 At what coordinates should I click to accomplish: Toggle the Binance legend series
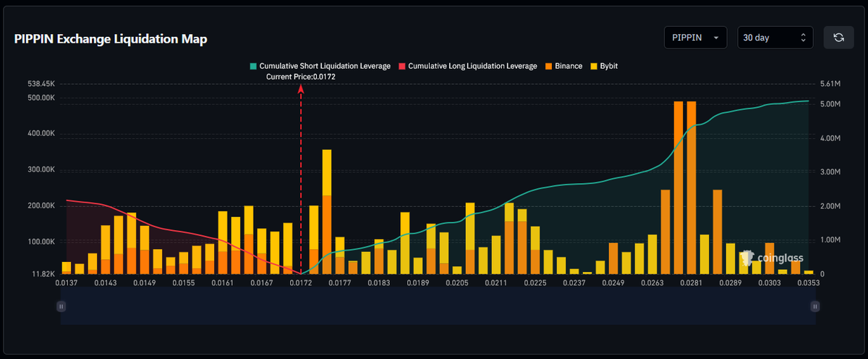click(563, 66)
